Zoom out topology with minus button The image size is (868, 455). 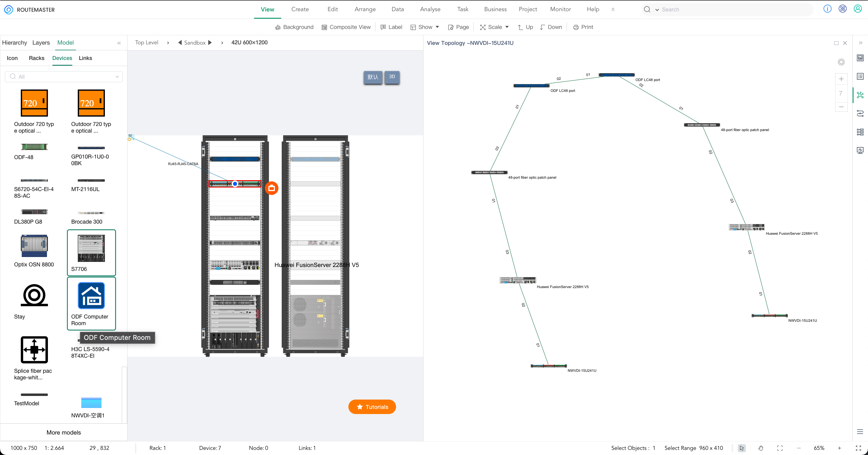click(841, 107)
